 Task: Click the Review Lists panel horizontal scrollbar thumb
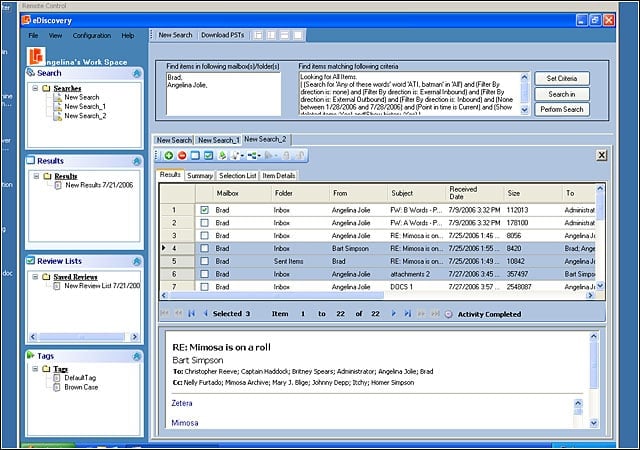[82, 337]
